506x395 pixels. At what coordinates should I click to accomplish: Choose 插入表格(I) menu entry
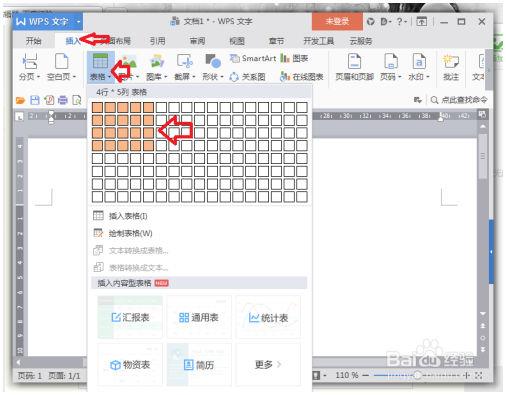(x=128, y=216)
